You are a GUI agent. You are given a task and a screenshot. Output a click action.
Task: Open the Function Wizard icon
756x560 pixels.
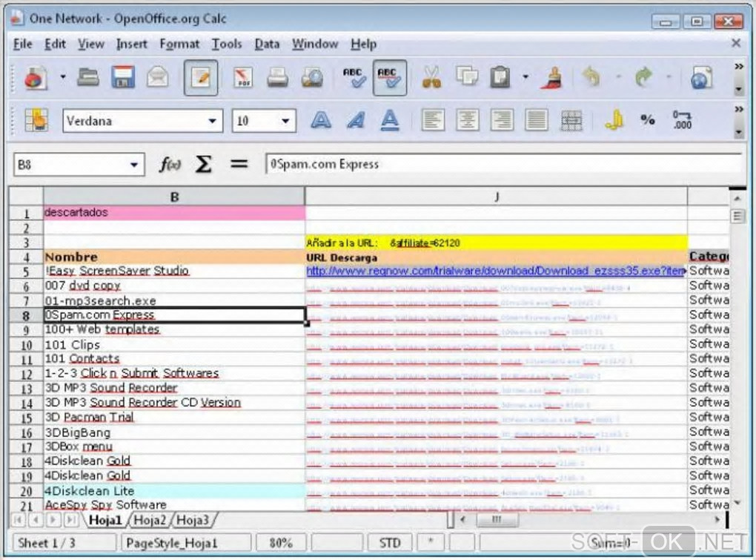coord(170,165)
